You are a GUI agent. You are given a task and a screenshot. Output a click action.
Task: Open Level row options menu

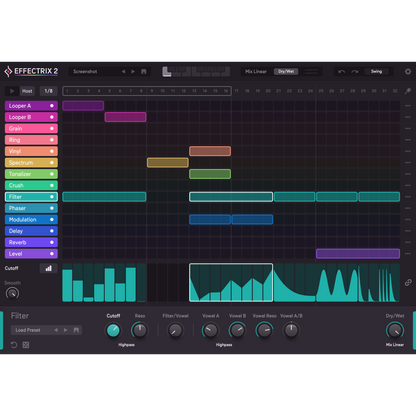coord(407,254)
